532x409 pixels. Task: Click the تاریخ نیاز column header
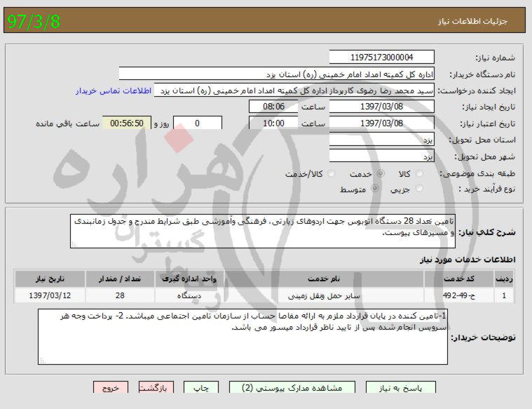click(50, 279)
